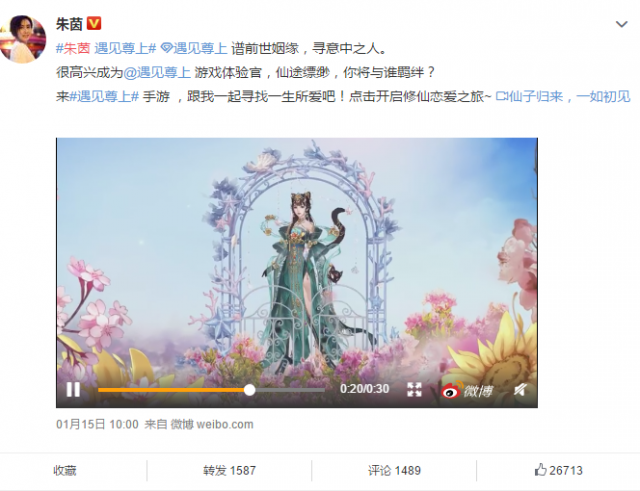Screen dimensions: 640x491
Task: Open 朱茵's profile avatar
Action: [x=23, y=39]
